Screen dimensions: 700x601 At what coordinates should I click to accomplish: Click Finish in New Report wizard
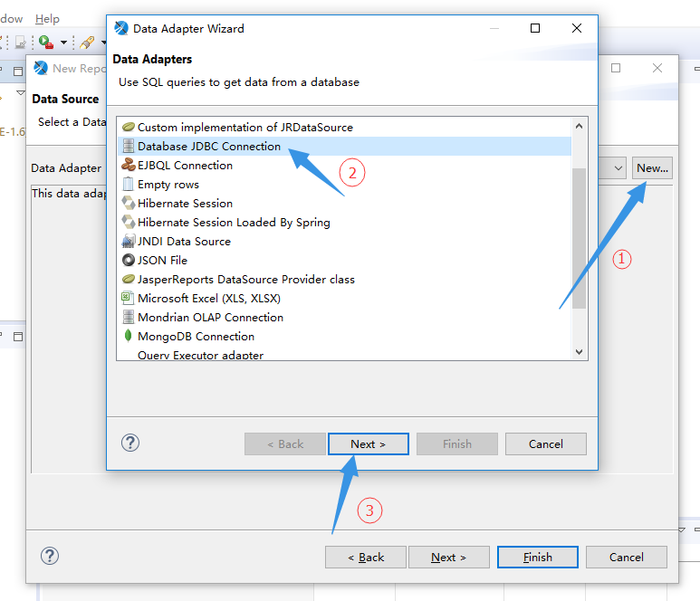point(538,558)
